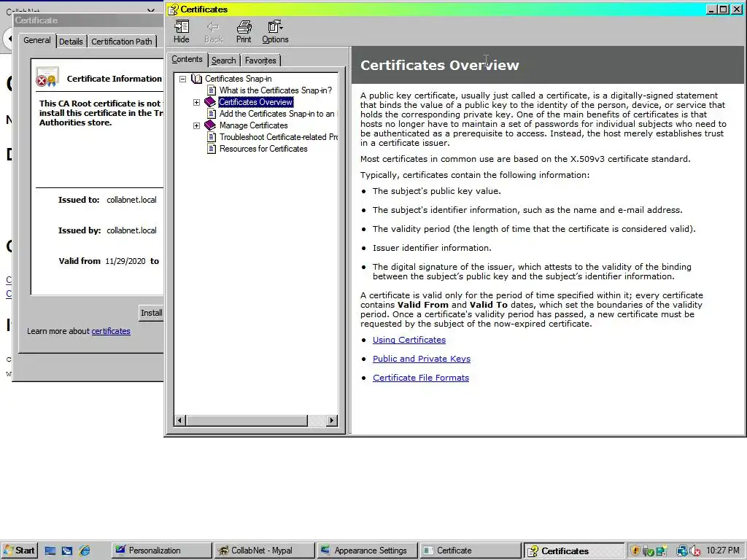Collapse the Certificates Snap-in tree node
747x560 pixels.
[x=182, y=79]
